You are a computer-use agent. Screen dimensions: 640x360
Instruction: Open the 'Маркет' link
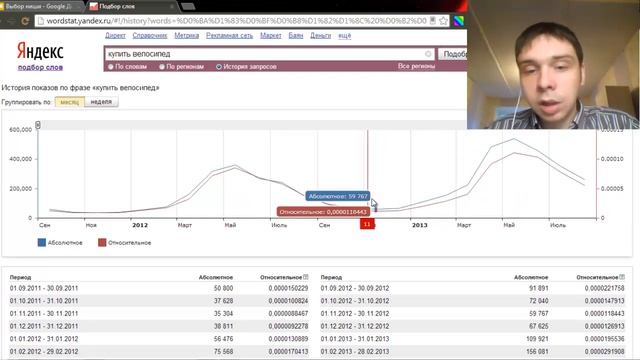click(271, 36)
